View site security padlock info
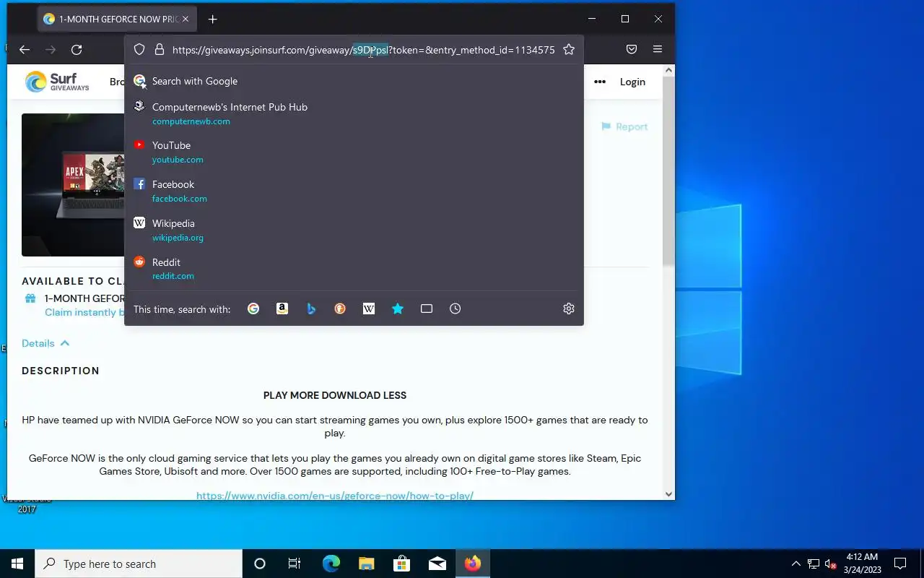 (160, 50)
